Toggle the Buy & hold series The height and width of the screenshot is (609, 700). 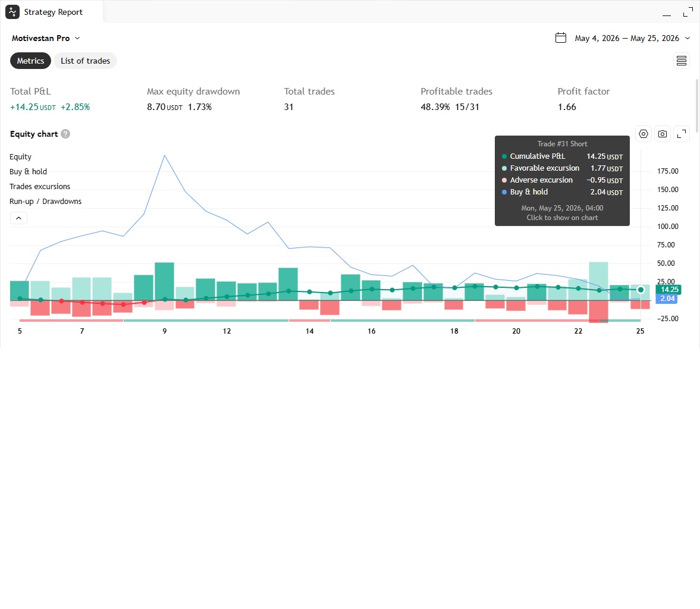[x=28, y=171]
